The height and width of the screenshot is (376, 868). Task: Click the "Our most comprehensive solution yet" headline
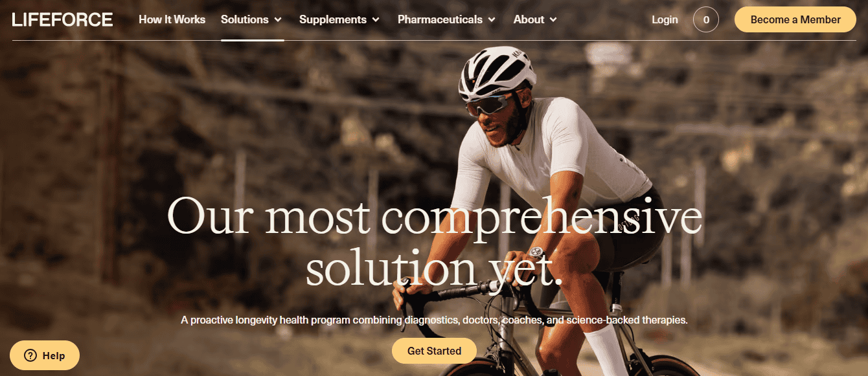click(x=434, y=241)
